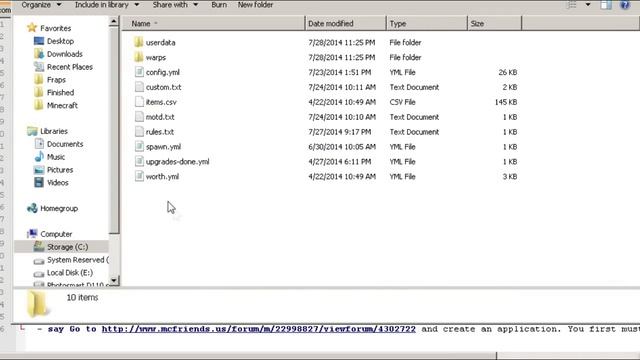
Task: Click the Homegroup icon
Action: (32, 208)
